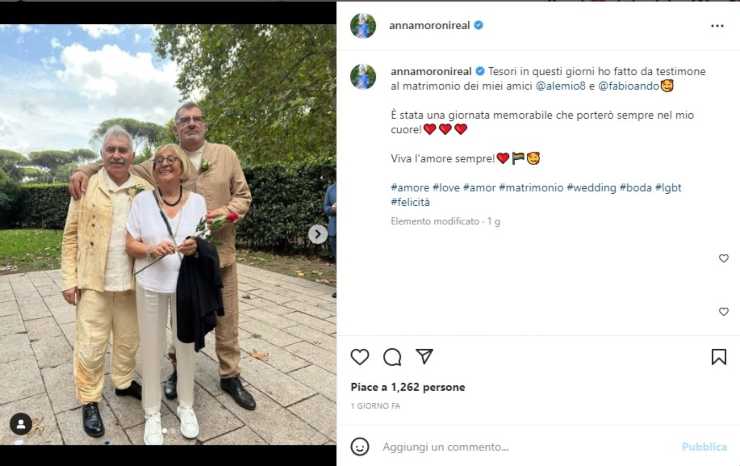View who liked: Piace a 1,262 persone
740x466 pixels.
[x=408, y=387]
